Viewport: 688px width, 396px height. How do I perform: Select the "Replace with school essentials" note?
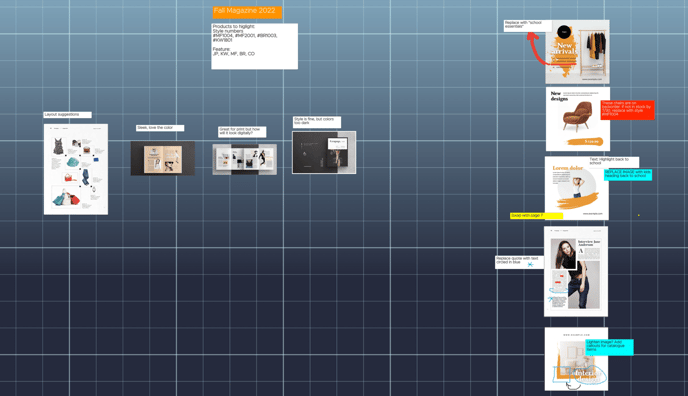(528, 25)
